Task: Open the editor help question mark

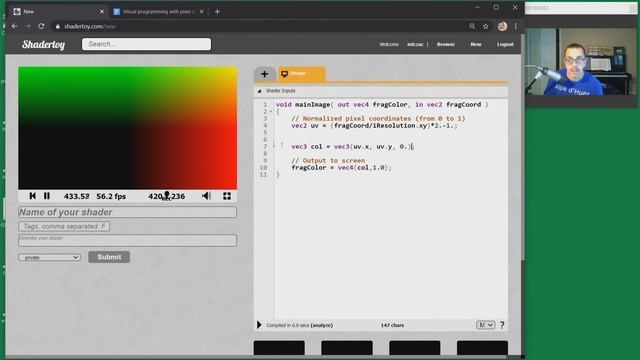Action: (502, 325)
